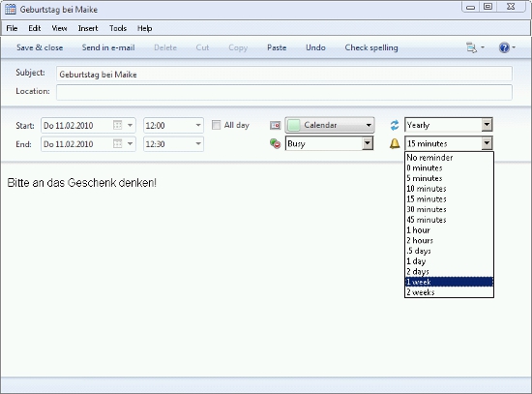Select No reminder in the list

449,157
